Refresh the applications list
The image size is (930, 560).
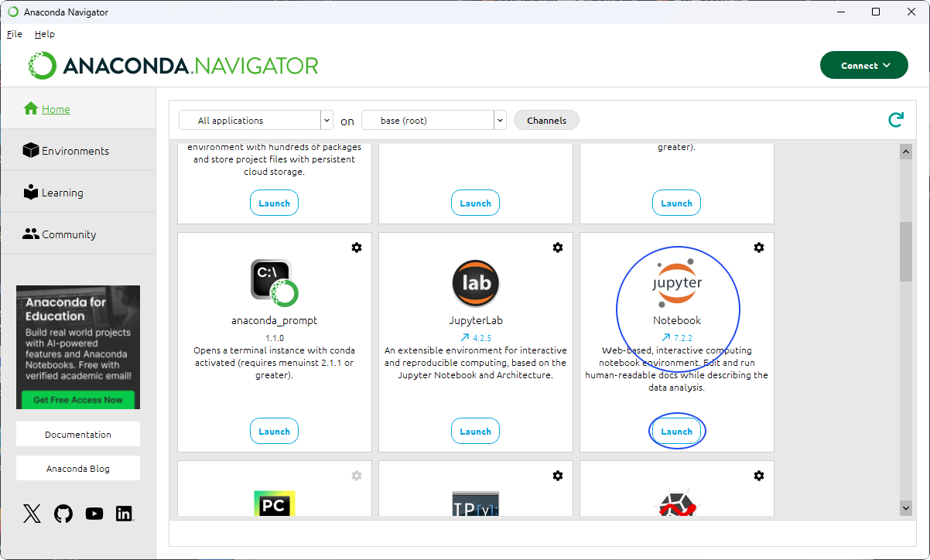(895, 120)
